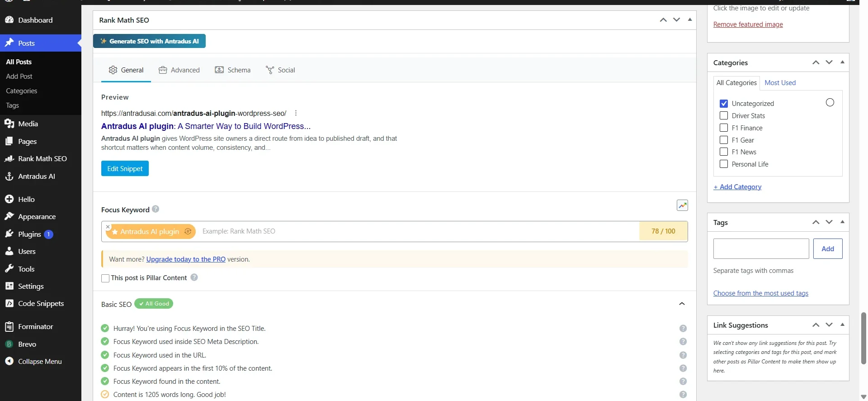Move Rank Math SEO panel down

676,20
